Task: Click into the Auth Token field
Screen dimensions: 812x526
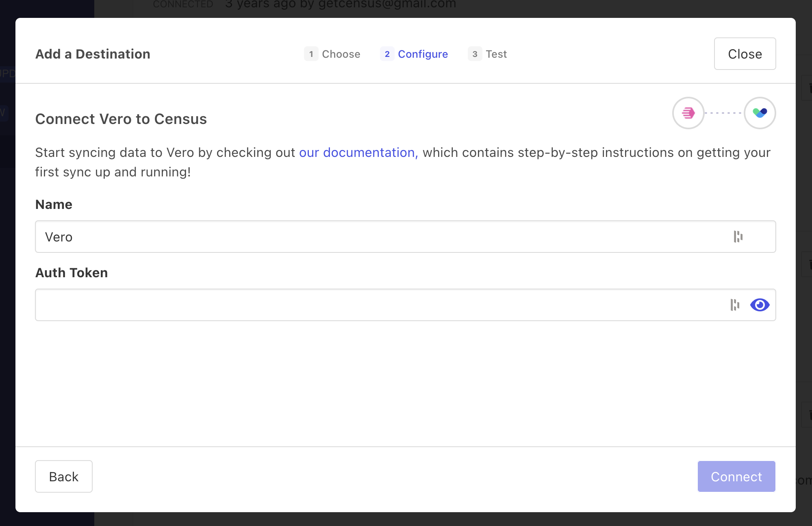Action: tap(366, 305)
